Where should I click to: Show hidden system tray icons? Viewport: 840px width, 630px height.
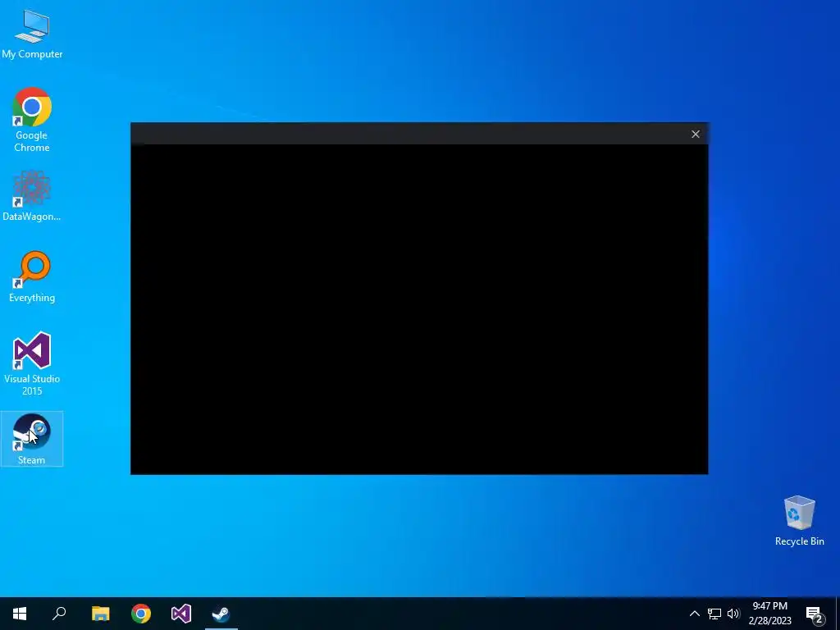694,614
